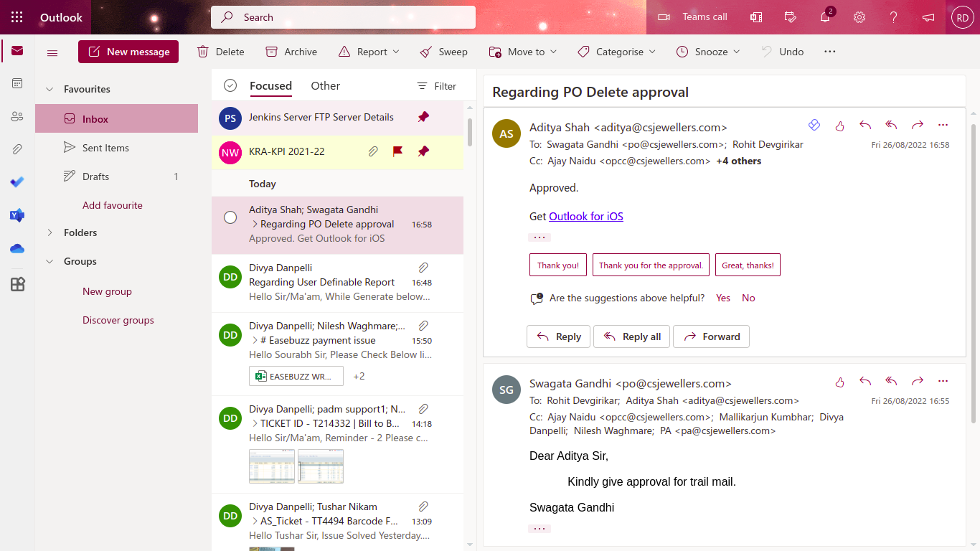Open the Move to dropdown arrow
The width and height of the screenshot is (980, 551).
coord(554,52)
